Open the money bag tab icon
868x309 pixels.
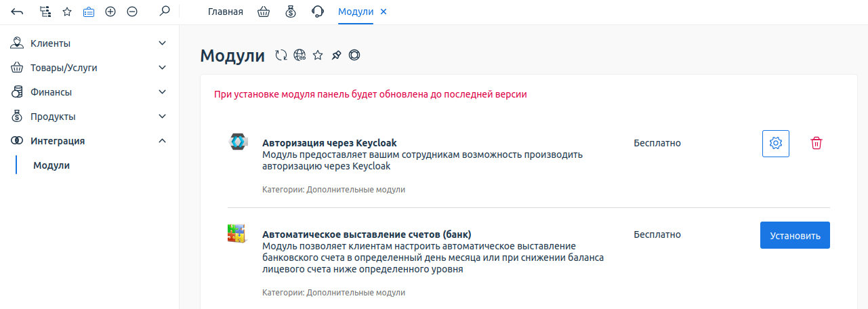(x=290, y=12)
